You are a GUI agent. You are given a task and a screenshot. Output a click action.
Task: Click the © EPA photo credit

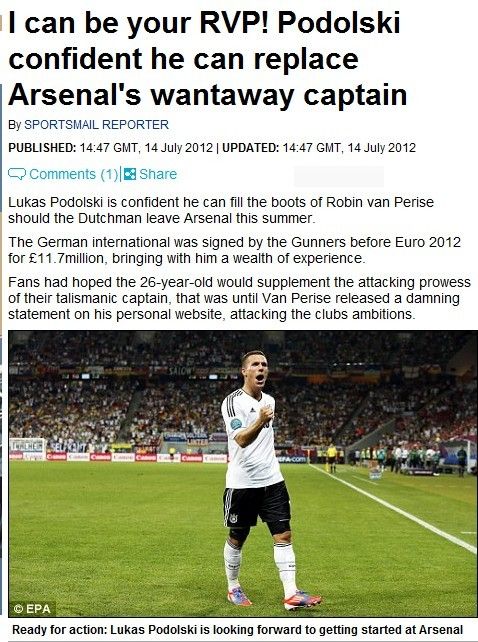(32, 608)
